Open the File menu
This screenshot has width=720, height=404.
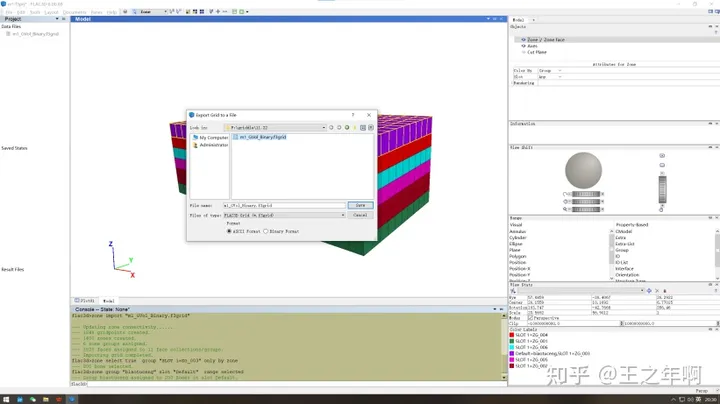pos(9,12)
